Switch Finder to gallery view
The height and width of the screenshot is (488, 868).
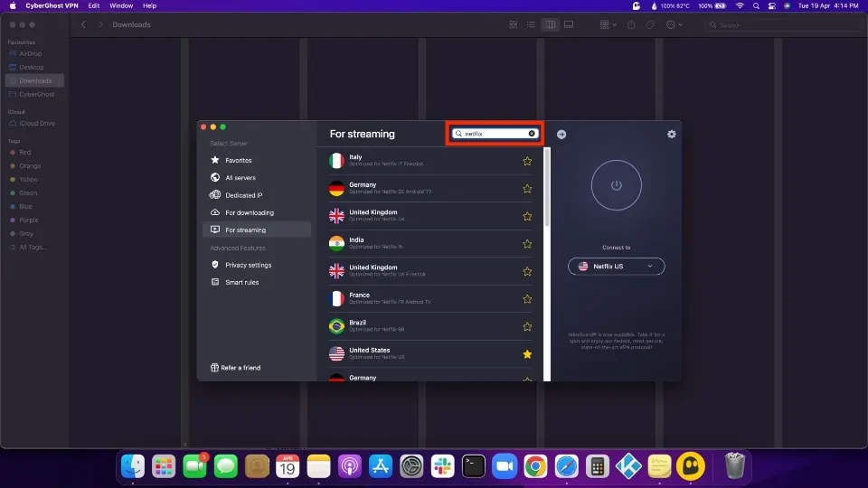[x=569, y=24]
